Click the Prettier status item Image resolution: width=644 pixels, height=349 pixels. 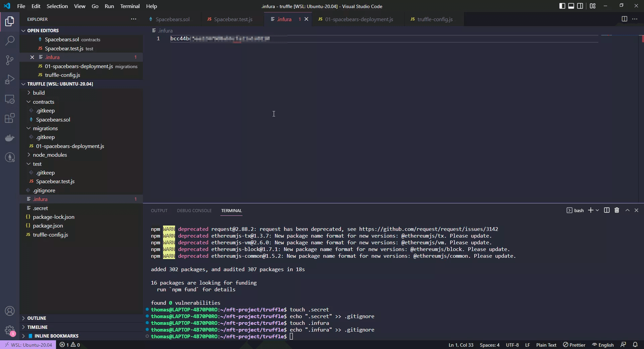pos(574,345)
